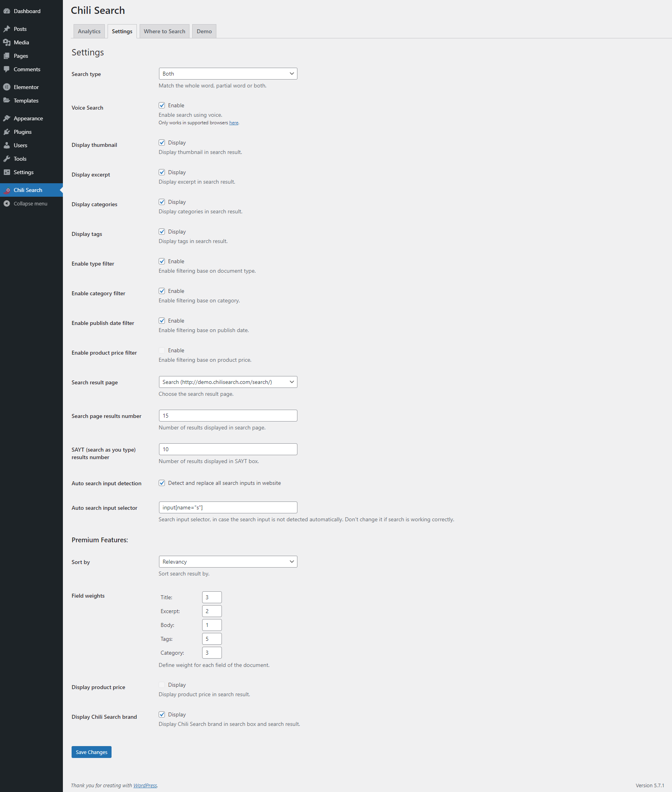
Task: Uncheck the Display tags checkbox
Action: [162, 232]
